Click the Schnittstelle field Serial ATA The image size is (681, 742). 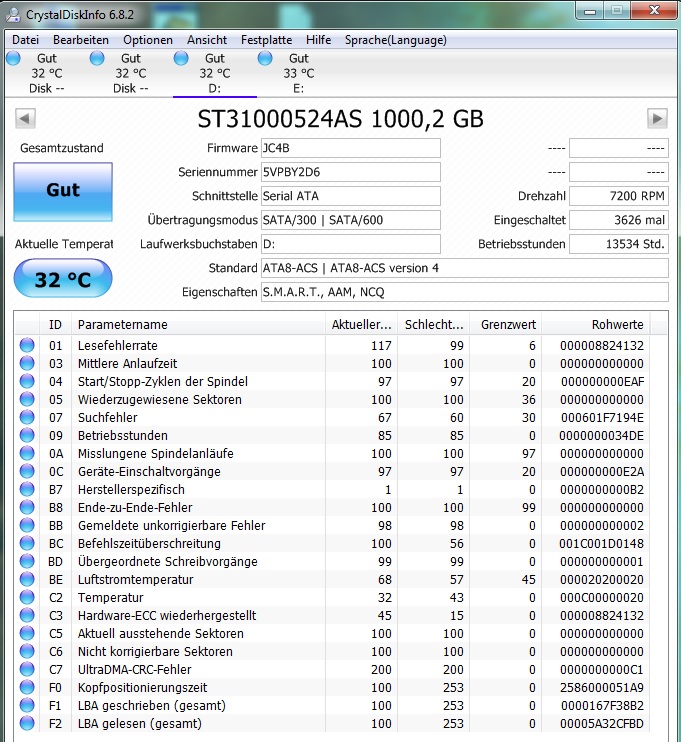[x=351, y=196]
